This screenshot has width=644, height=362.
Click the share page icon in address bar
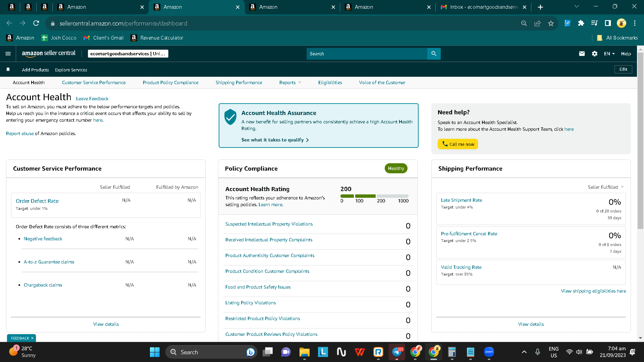click(537, 23)
